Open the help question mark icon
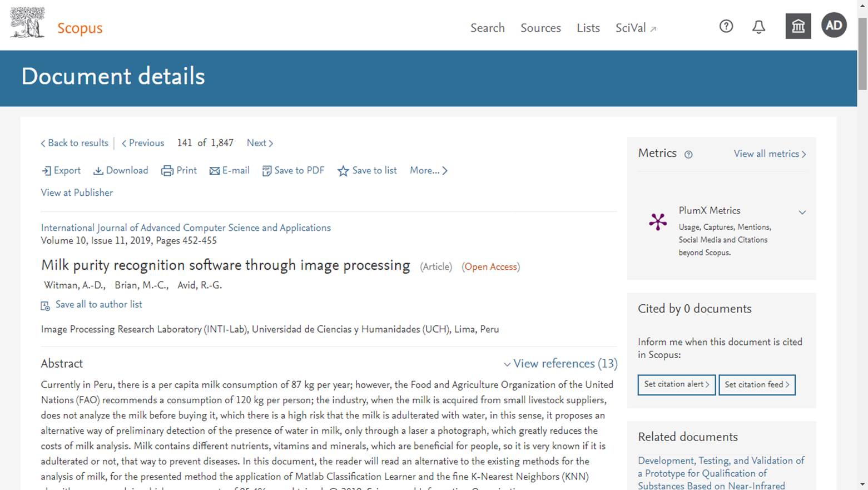 (x=726, y=26)
